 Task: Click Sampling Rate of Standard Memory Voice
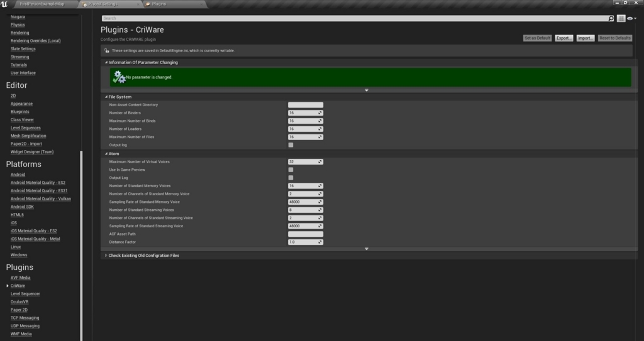click(x=306, y=202)
